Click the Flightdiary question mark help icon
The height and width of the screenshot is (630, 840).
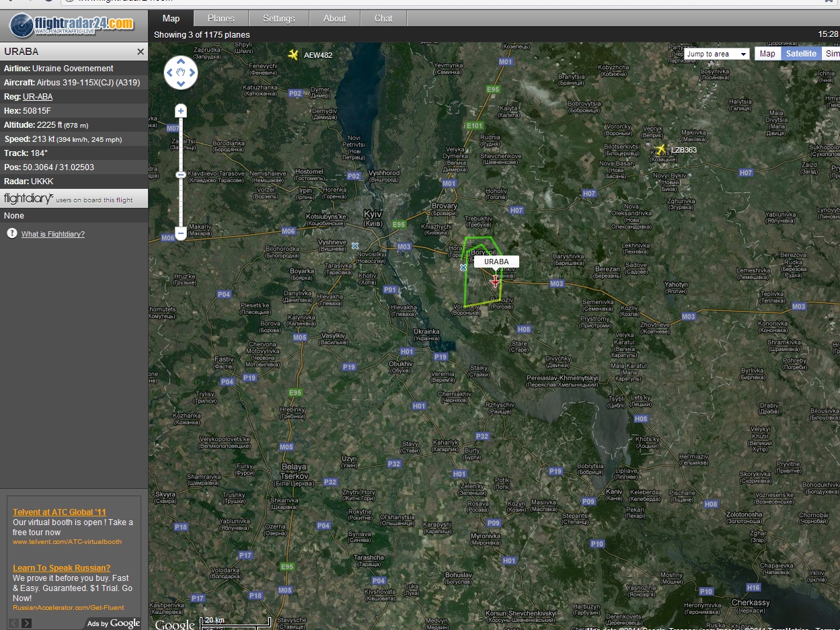click(11, 233)
